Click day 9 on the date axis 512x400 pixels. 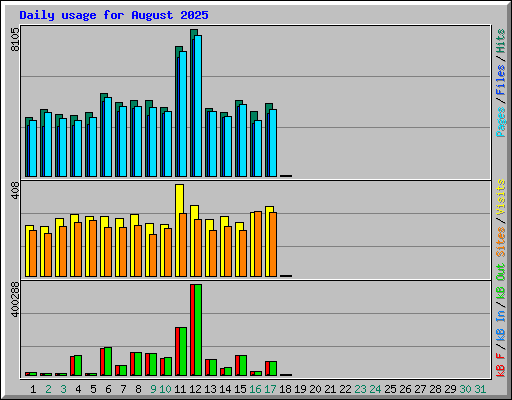point(153,389)
